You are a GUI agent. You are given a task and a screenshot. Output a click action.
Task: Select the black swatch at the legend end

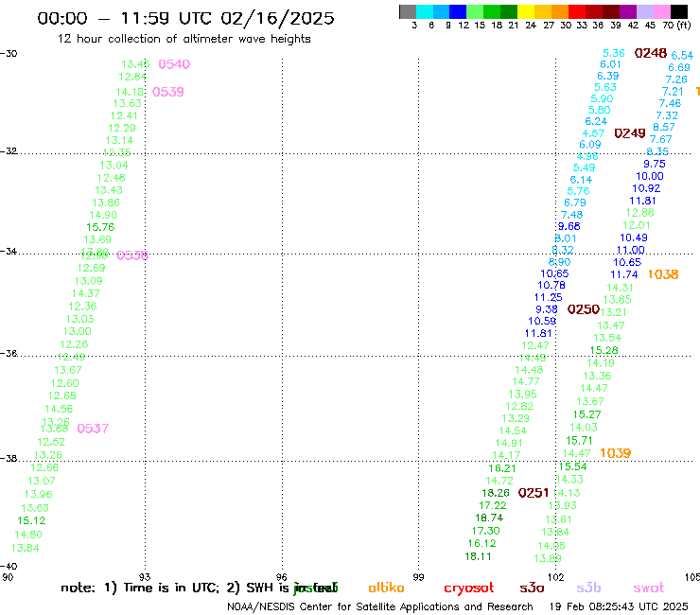click(678, 11)
